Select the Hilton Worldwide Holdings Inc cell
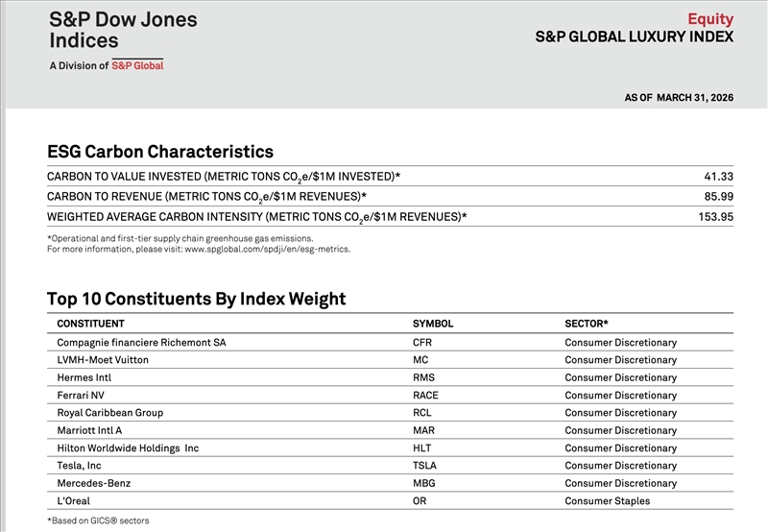 coord(128,448)
